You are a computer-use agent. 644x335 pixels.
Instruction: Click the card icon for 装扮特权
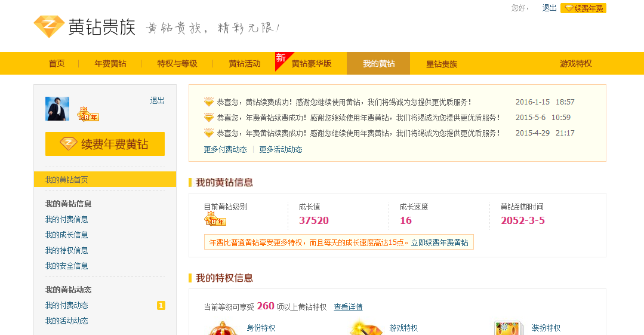point(509,328)
